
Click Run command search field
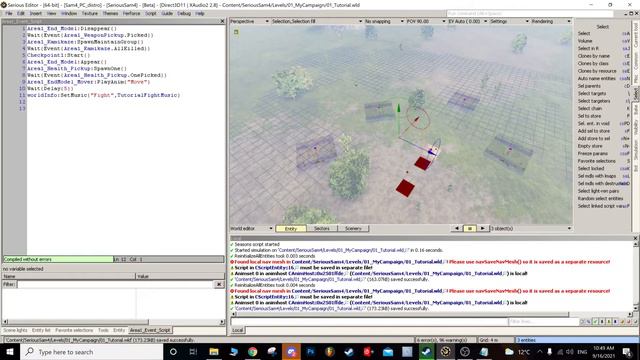point(530,13)
